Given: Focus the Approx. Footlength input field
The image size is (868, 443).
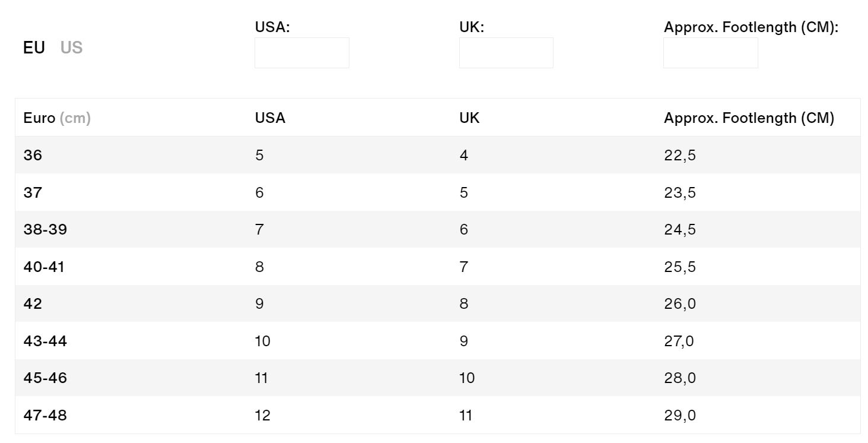Looking at the screenshot, I should coord(711,53).
